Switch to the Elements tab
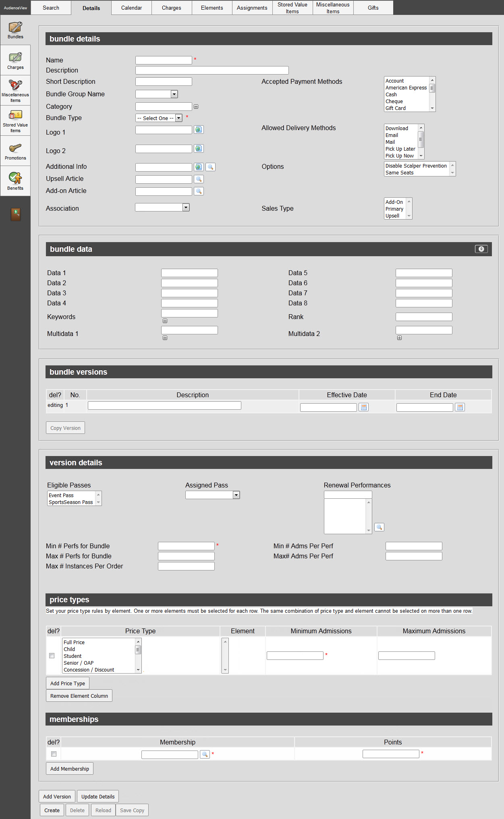This screenshot has height=819, width=504. (212, 8)
